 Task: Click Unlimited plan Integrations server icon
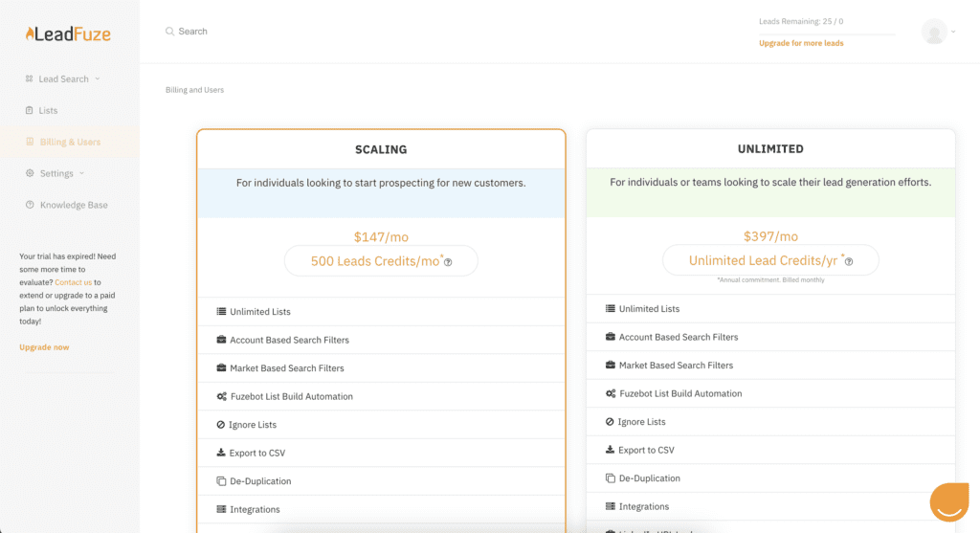(x=610, y=506)
